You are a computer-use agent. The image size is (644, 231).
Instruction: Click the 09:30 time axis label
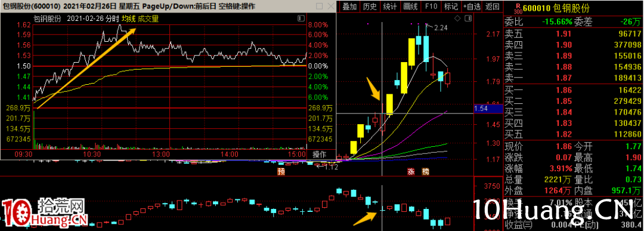24,154
